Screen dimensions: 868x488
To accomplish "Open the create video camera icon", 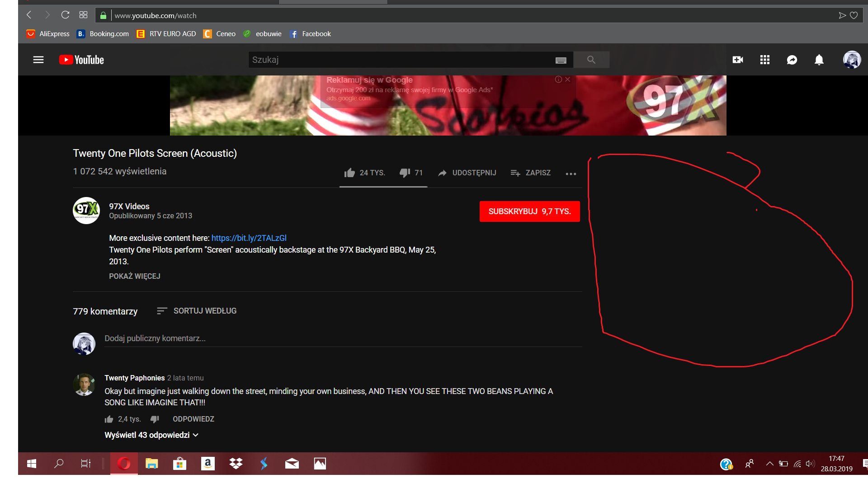I will coord(737,60).
